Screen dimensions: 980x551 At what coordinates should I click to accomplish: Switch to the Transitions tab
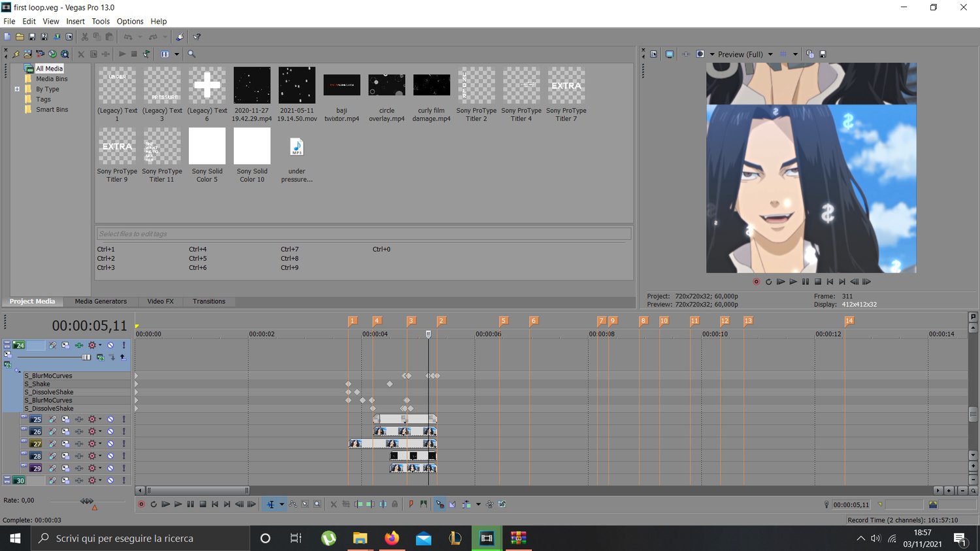coord(208,301)
